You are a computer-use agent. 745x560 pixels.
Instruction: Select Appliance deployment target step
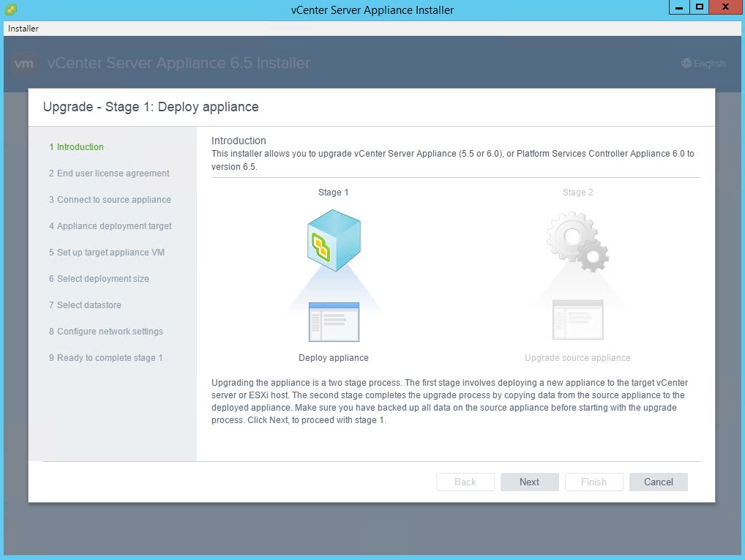pyautogui.click(x=111, y=226)
